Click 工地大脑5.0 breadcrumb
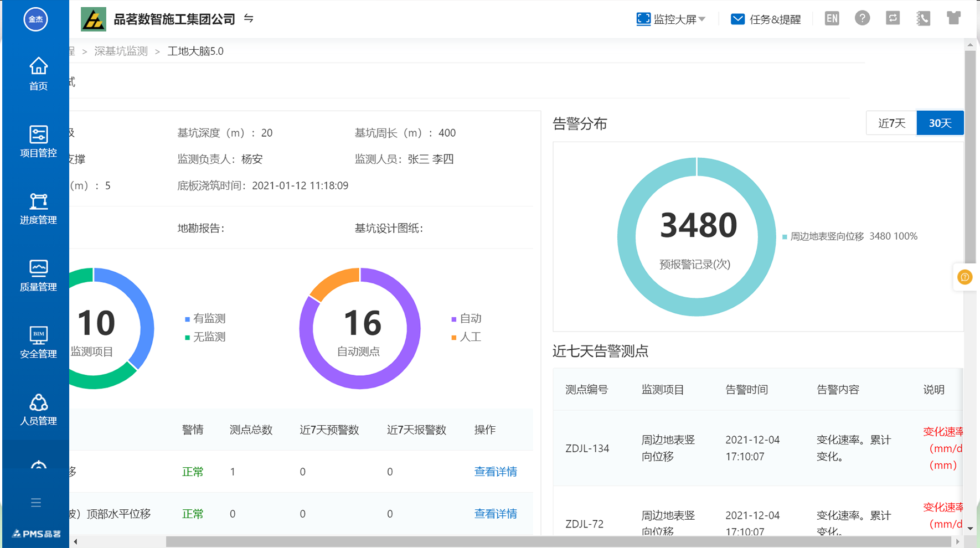The image size is (980, 548). pyautogui.click(x=195, y=51)
